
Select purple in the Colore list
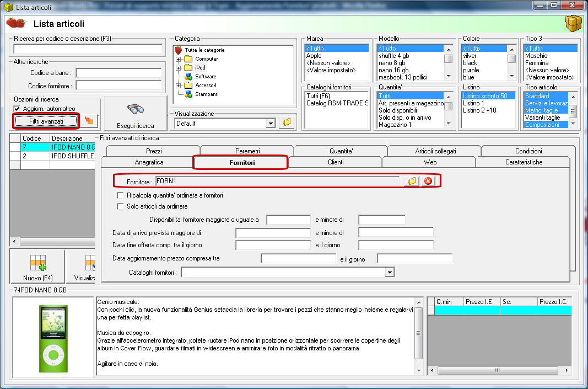[471, 70]
